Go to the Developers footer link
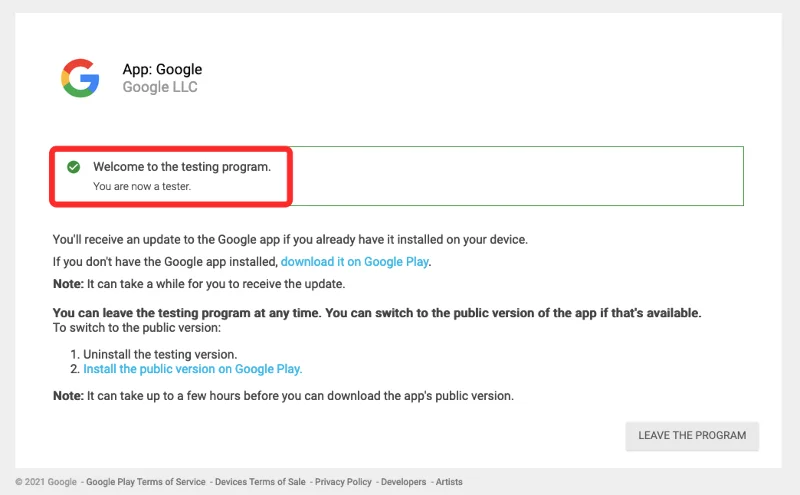The image size is (800, 495). (x=403, y=482)
